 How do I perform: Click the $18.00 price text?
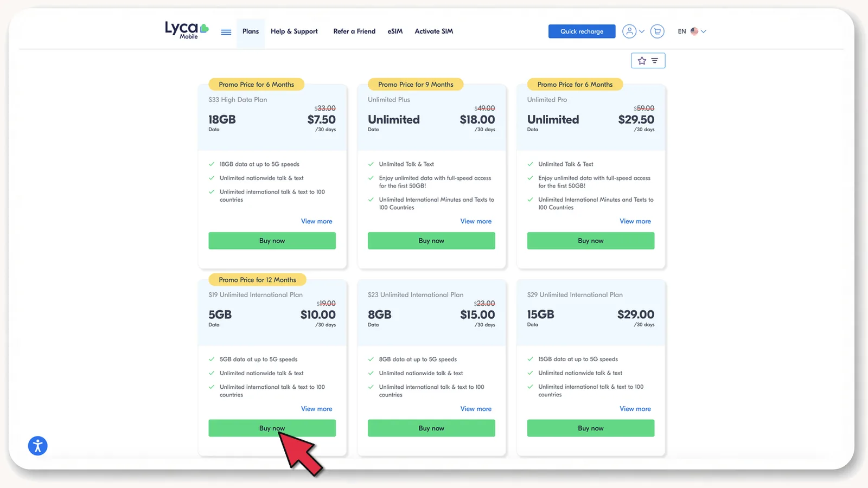(477, 119)
